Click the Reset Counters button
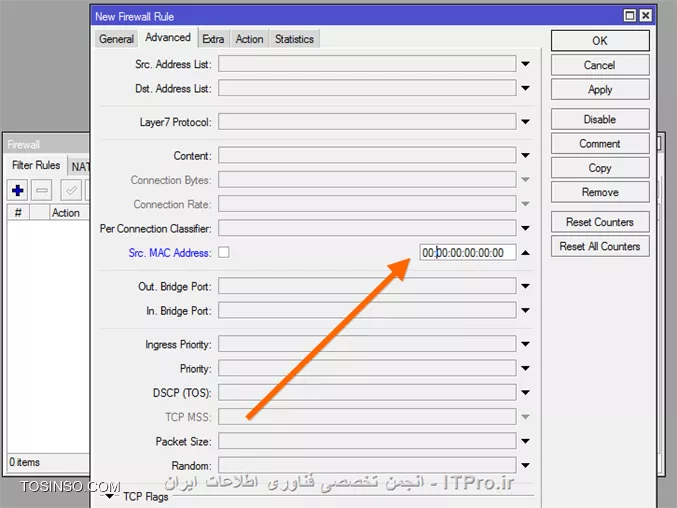 (x=600, y=222)
